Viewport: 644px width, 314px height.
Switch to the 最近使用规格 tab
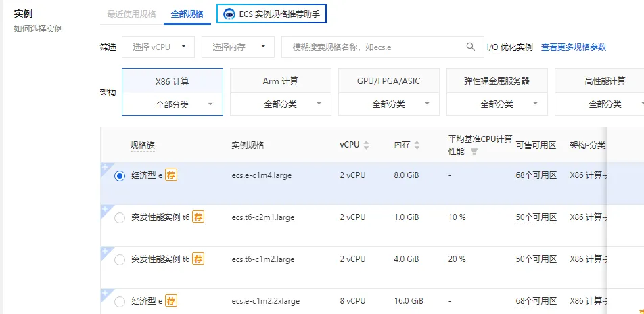coord(131,14)
